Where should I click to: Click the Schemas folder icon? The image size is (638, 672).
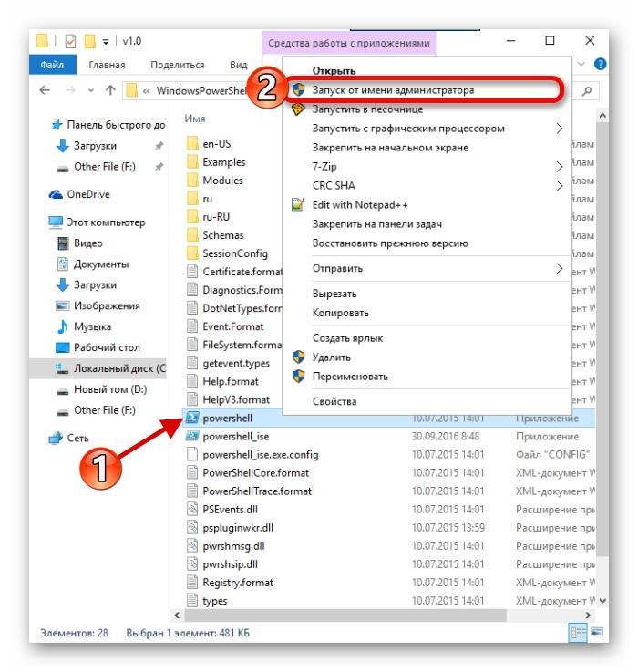[193, 235]
